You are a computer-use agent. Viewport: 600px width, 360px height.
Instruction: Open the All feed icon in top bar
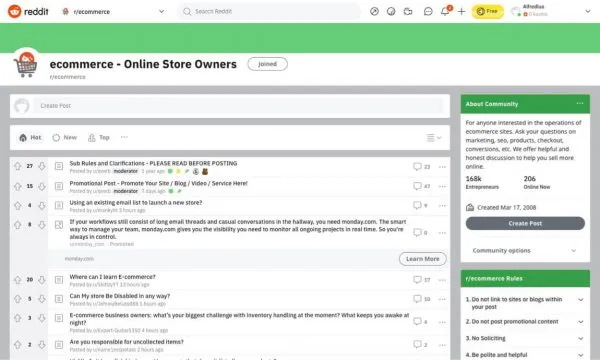pyautogui.click(x=391, y=11)
